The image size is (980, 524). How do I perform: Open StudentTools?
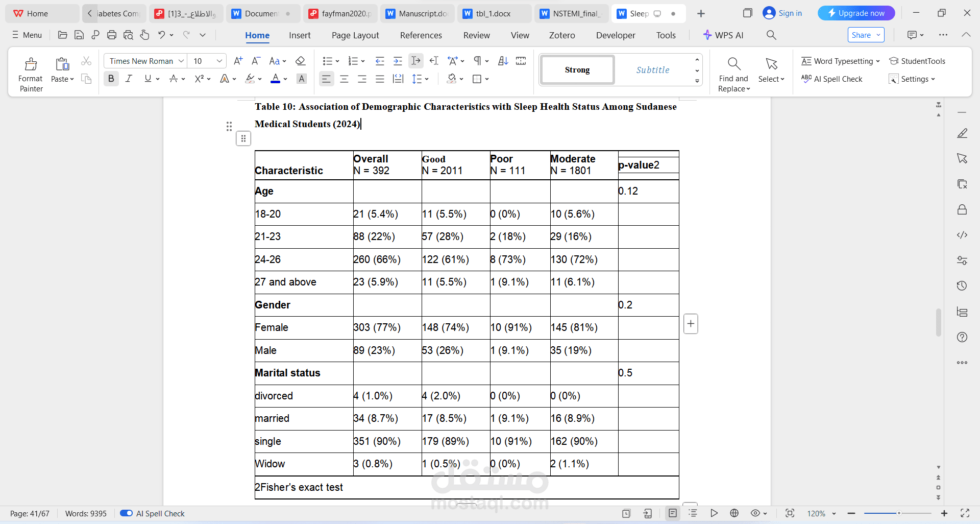[x=917, y=61]
